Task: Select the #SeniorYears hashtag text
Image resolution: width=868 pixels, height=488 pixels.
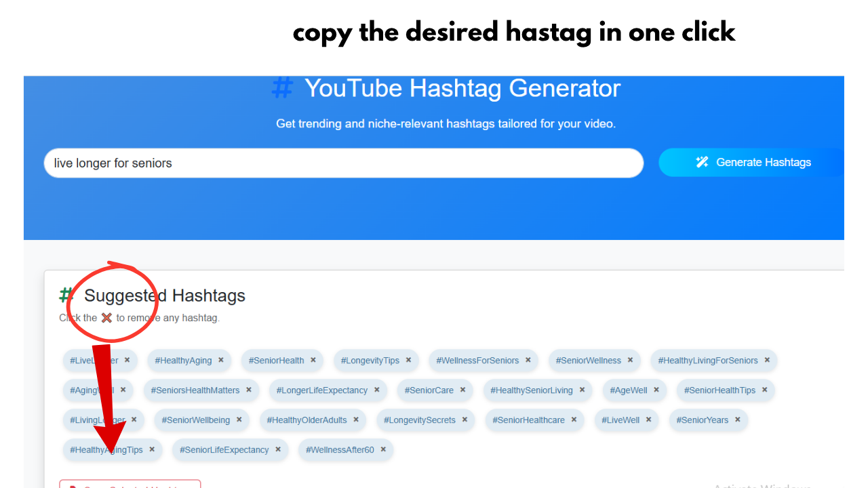Action: (703, 420)
